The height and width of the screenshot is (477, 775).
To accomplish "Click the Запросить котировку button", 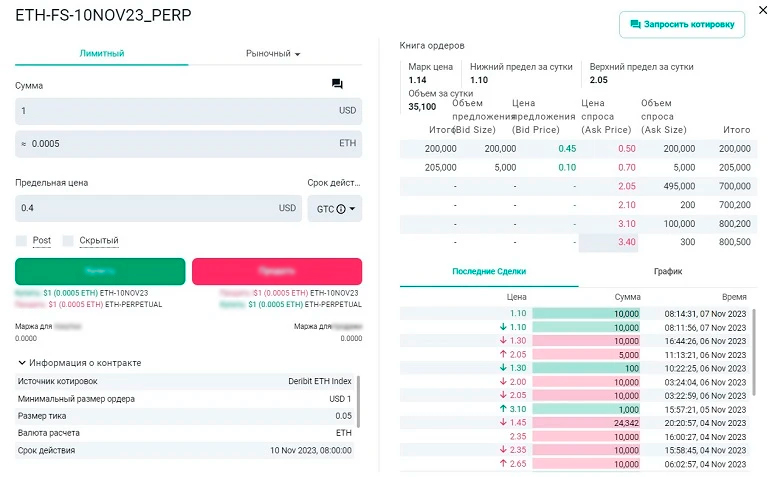I will point(681,24).
